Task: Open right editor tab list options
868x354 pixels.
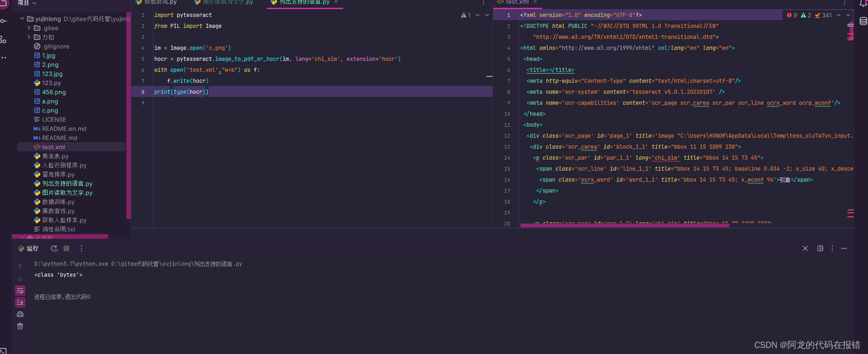Action: (845, 2)
